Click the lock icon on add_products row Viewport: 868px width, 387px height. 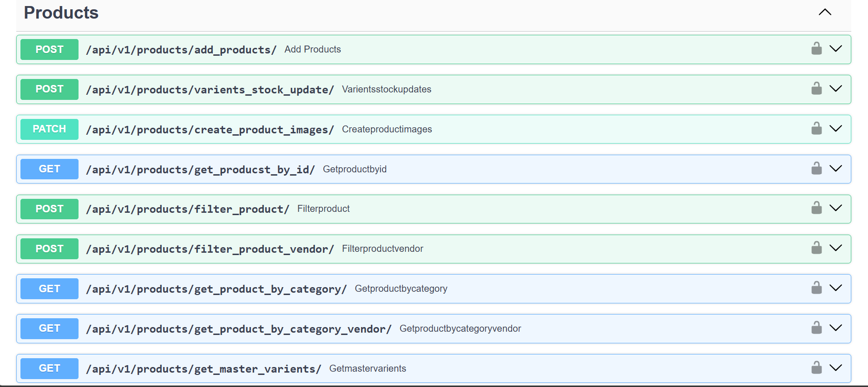point(816,49)
